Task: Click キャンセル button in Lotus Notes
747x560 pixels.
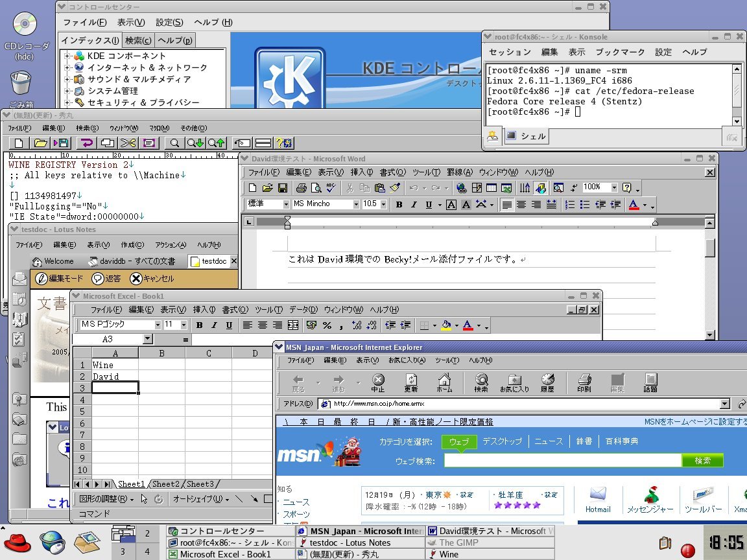Action: point(152,279)
